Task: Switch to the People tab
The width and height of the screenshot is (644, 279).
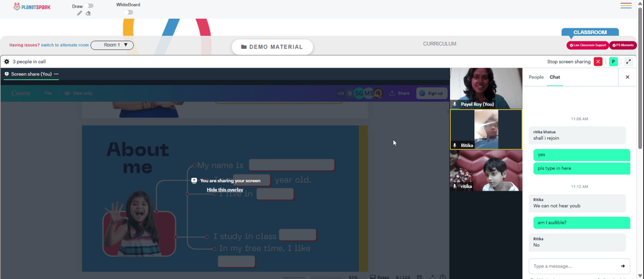Action: coord(536,77)
